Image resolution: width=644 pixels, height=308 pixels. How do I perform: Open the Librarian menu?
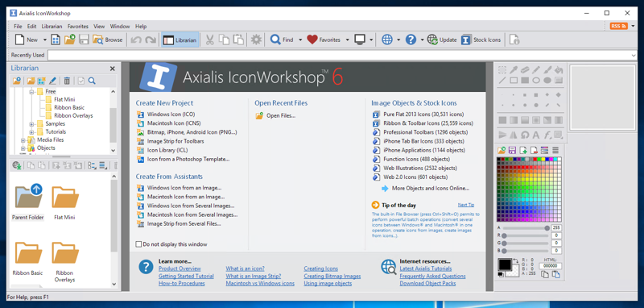tap(52, 27)
